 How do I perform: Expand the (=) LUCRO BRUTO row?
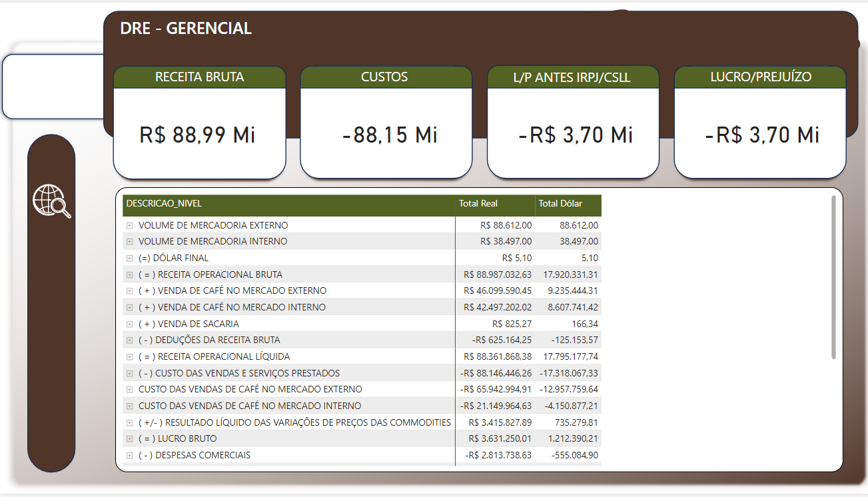point(130,439)
